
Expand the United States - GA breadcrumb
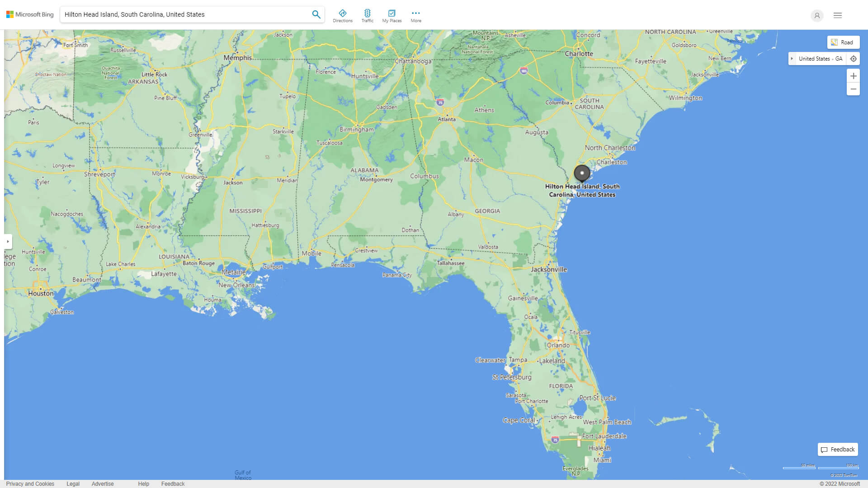tap(792, 58)
